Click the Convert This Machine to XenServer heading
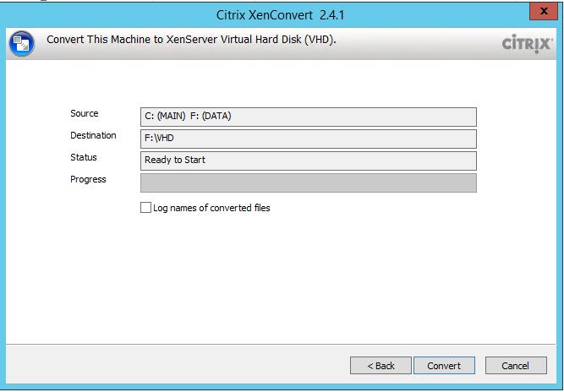Viewport: 564px width, 392px height. click(x=191, y=40)
